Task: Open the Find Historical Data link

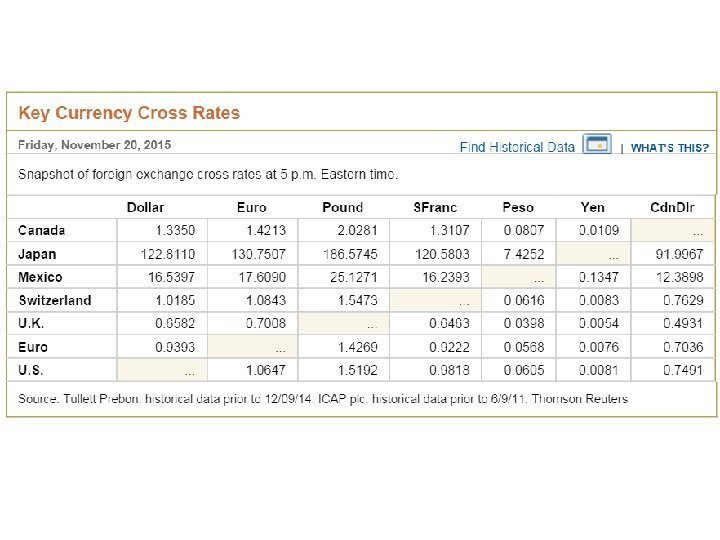Action: click(x=517, y=147)
